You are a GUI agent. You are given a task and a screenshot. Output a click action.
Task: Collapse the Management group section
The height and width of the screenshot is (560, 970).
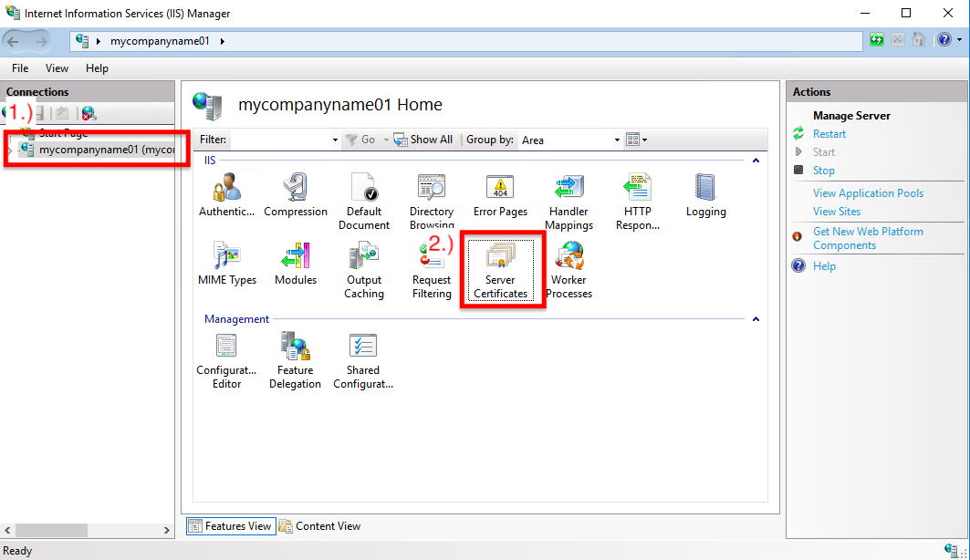click(756, 319)
